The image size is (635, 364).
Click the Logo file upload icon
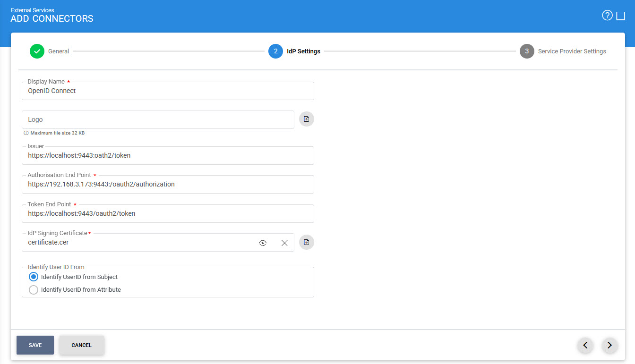[307, 119]
